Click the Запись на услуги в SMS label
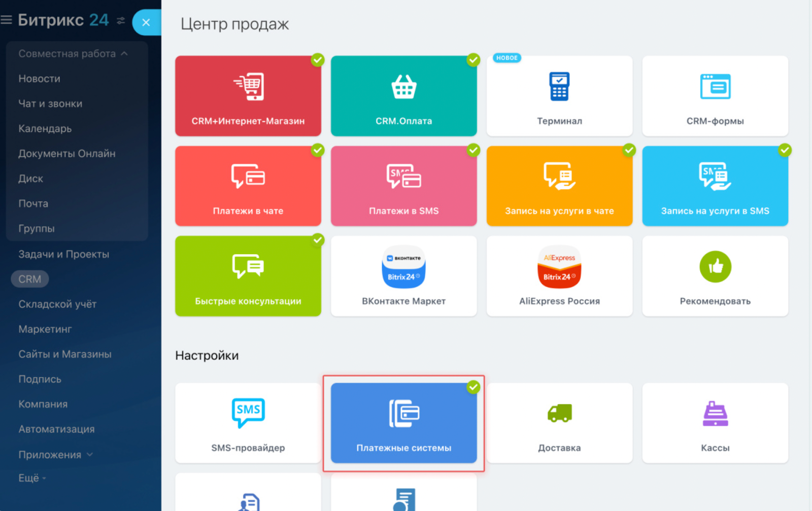The height and width of the screenshot is (511, 812). [x=715, y=211]
